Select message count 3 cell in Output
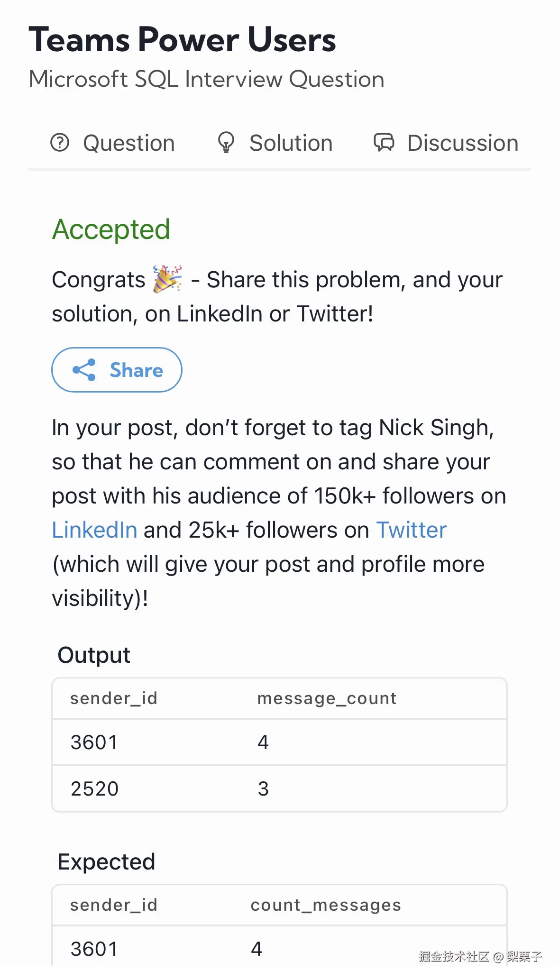Image resolution: width=559 pixels, height=980 pixels. point(263,789)
